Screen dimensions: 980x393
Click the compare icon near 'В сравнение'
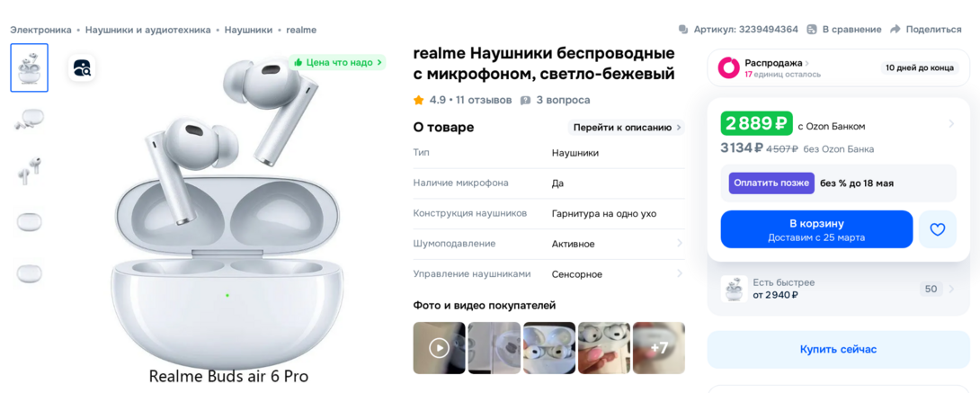(x=812, y=30)
